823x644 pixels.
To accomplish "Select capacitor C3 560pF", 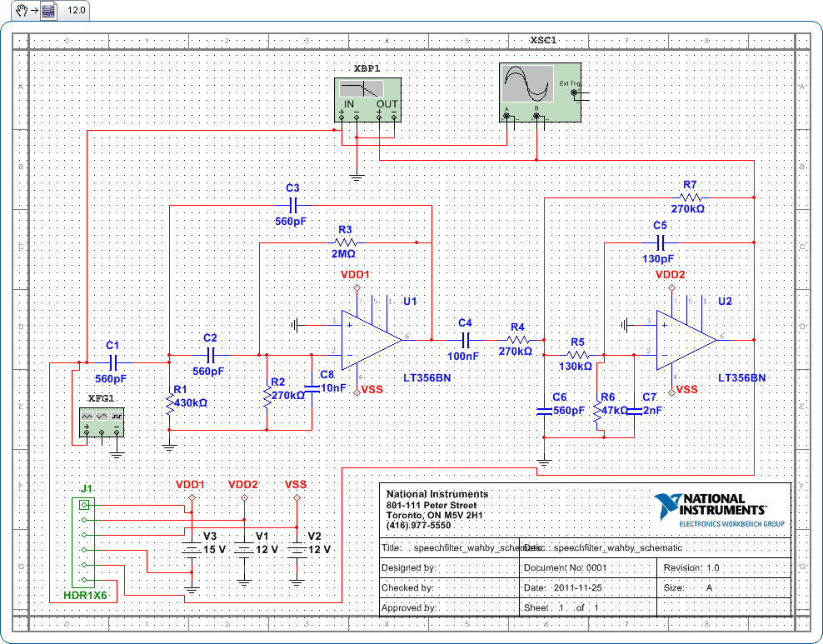I will 292,204.
